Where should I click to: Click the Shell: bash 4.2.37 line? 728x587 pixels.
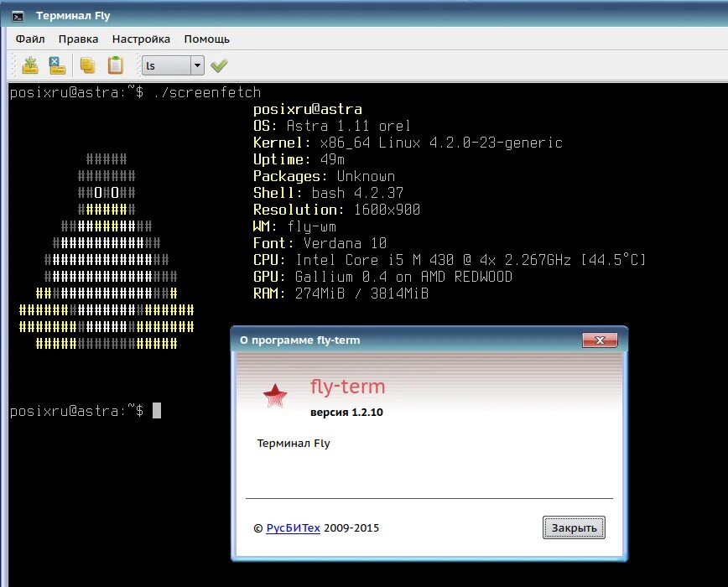tap(328, 193)
